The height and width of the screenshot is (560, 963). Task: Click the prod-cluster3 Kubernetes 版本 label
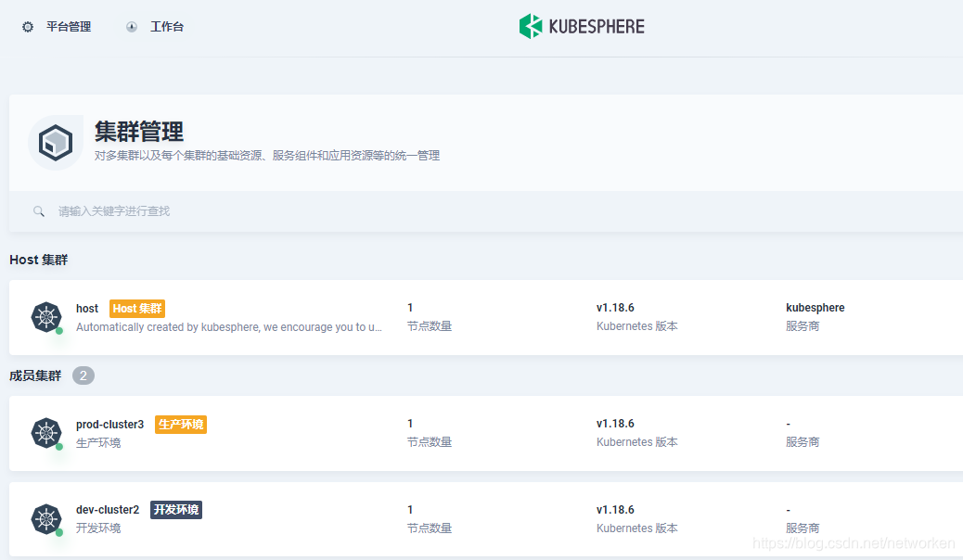point(636,442)
